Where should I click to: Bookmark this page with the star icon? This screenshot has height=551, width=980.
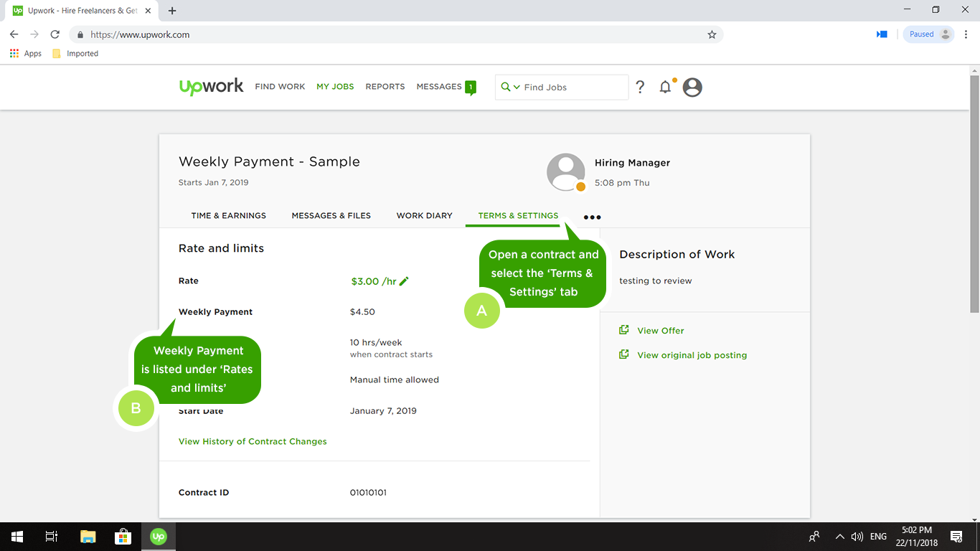coord(711,34)
